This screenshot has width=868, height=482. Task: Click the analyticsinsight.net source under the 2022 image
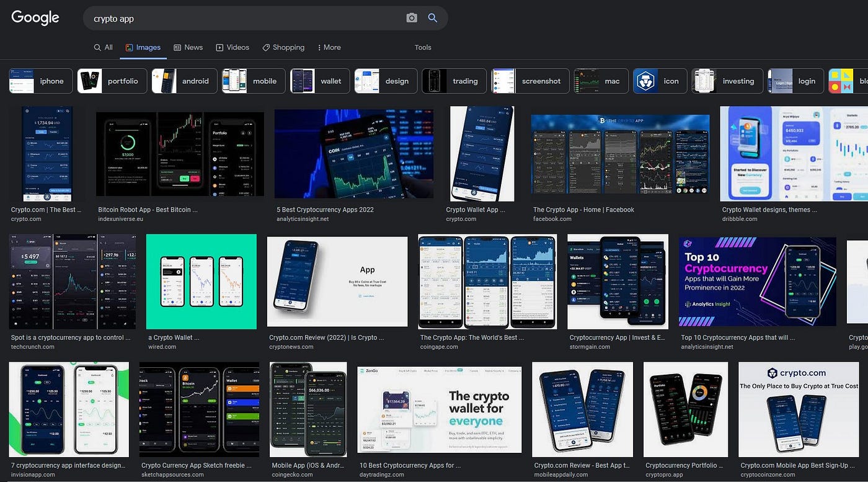click(x=303, y=219)
